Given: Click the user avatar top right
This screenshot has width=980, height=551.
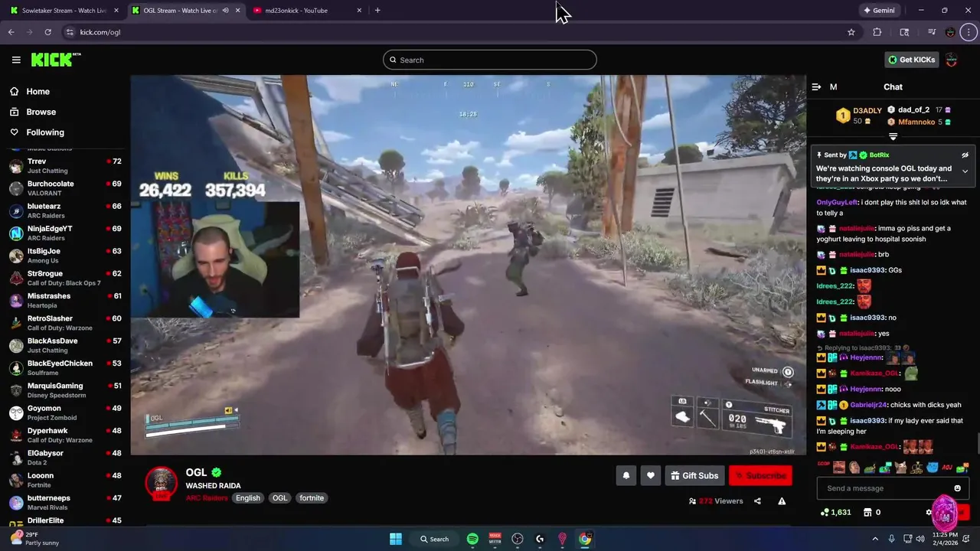Looking at the screenshot, I should pyautogui.click(x=952, y=60).
